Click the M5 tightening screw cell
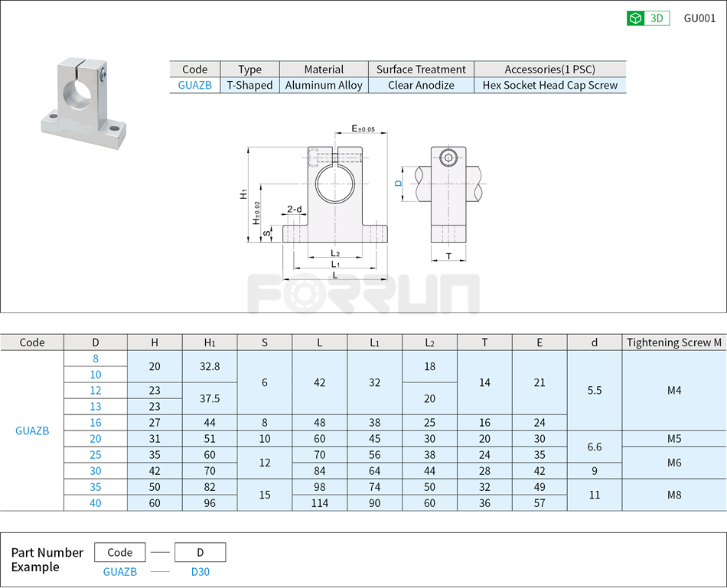Image resolution: width=727 pixels, height=588 pixels. click(674, 439)
